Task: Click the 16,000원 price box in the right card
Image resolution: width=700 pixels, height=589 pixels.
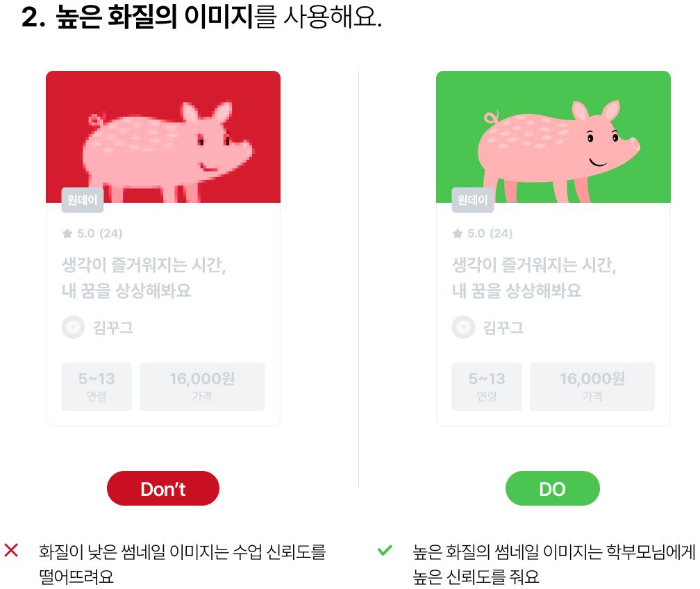Action: coord(592,387)
